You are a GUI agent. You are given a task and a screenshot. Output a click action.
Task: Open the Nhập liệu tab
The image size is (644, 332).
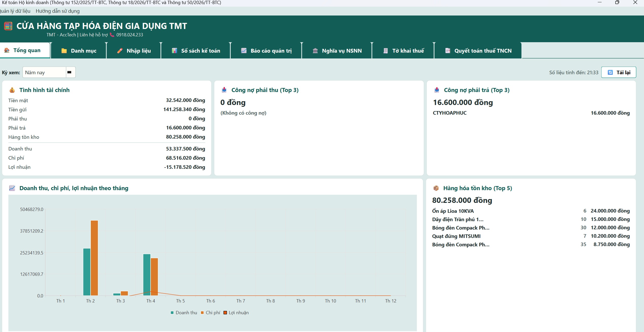pos(134,51)
